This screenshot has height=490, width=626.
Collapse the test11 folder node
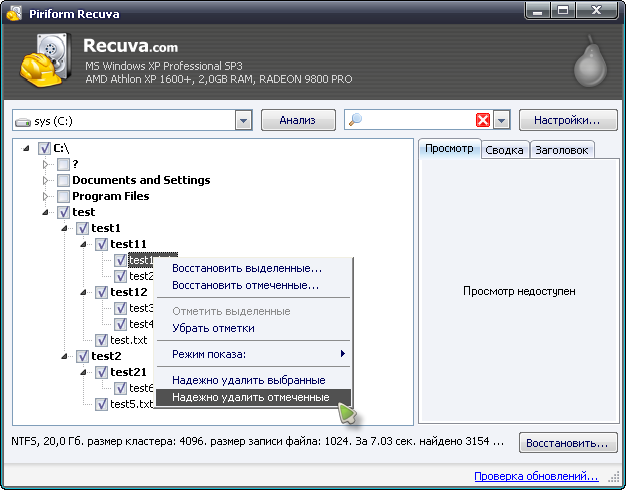pos(84,244)
